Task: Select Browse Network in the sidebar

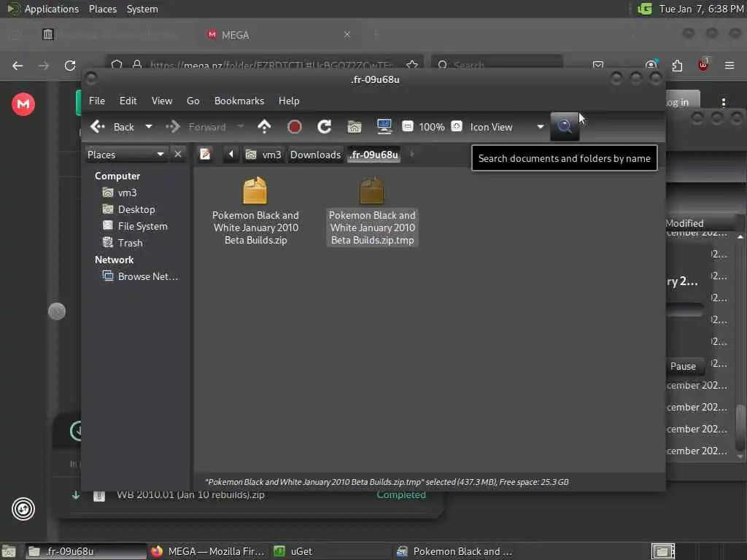Action: tap(141, 276)
